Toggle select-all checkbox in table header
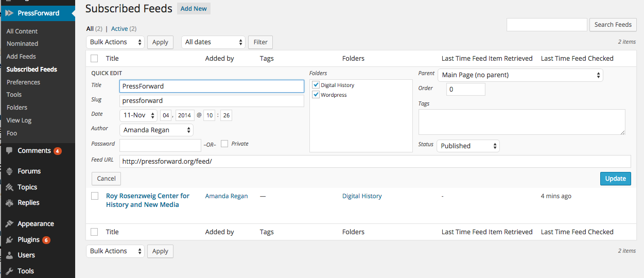Viewport: 644px width, 278px height. click(94, 58)
